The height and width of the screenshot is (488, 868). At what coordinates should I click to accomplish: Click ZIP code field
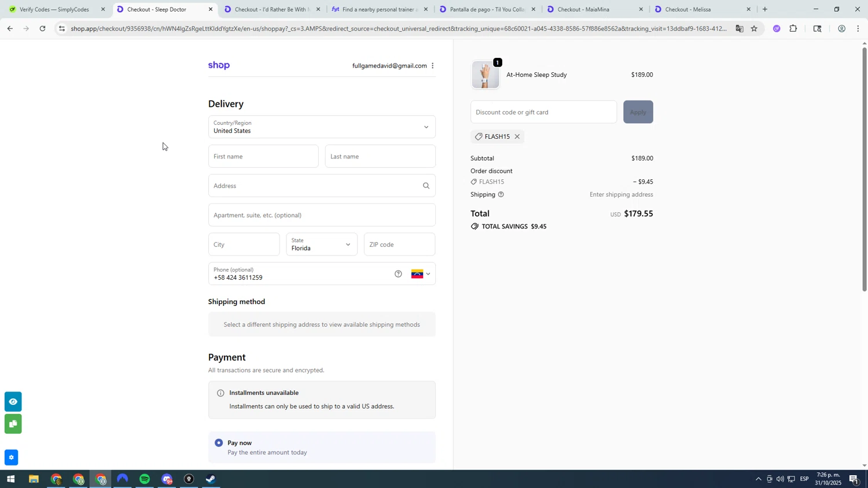pyautogui.click(x=399, y=245)
